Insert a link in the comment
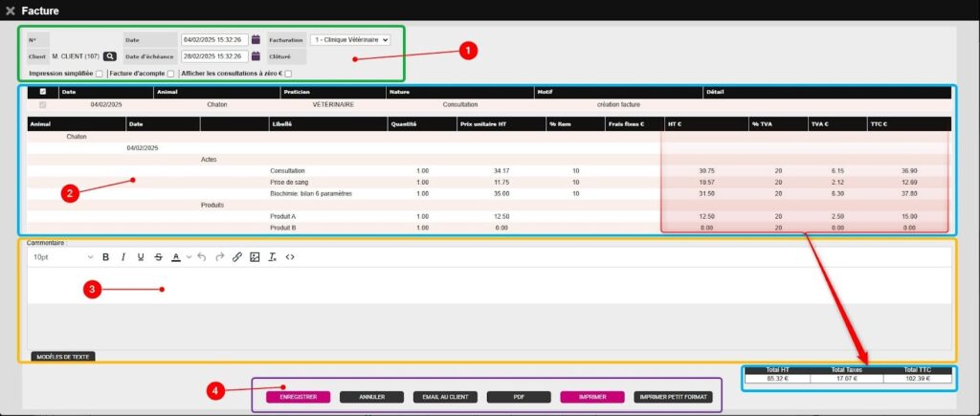Viewport: 980px width, 416px height. coord(237,257)
